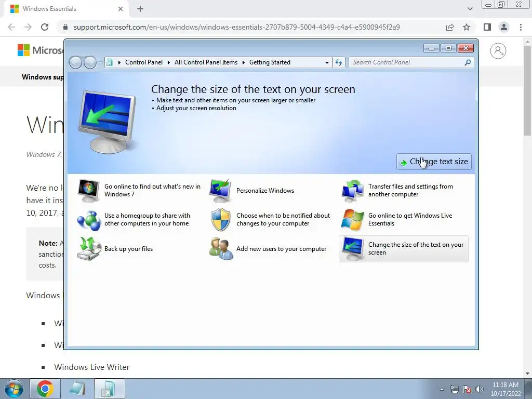Click All Control Panel Items breadcrumb

[206, 62]
